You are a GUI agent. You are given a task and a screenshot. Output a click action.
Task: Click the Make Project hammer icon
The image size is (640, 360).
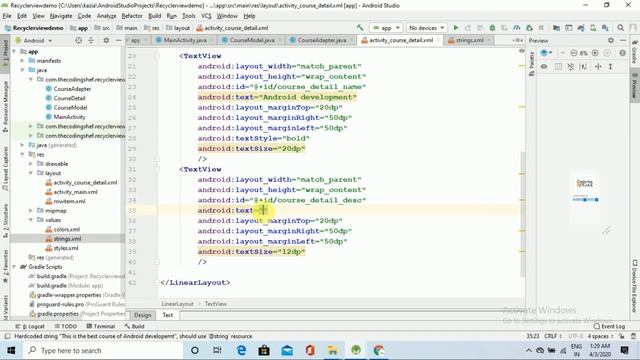[x=360, y=28]
